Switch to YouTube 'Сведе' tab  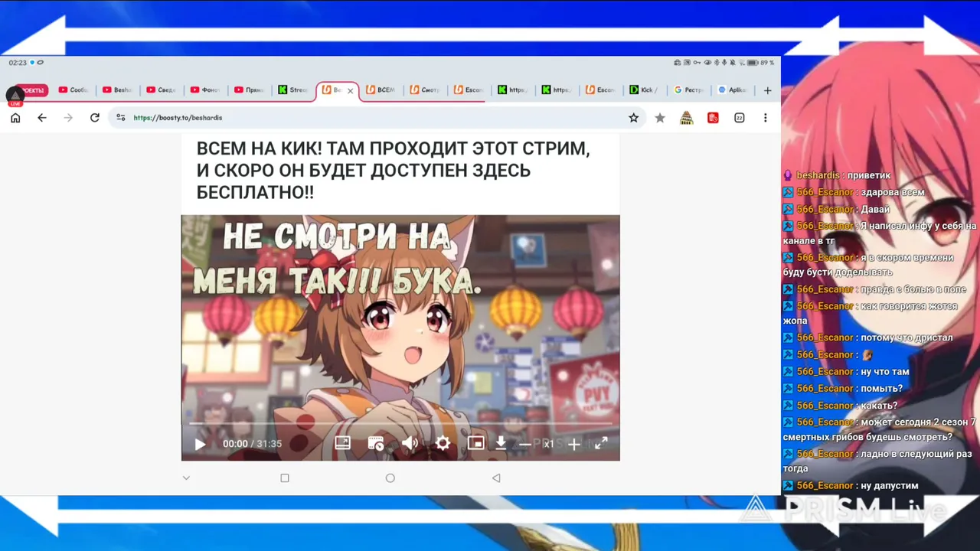click(x=162, y=90)
